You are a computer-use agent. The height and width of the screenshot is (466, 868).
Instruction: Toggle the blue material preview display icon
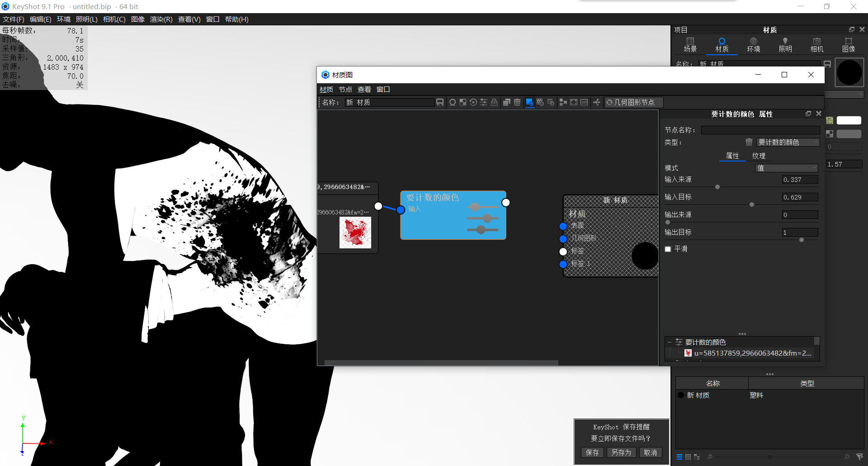(529, 102)
